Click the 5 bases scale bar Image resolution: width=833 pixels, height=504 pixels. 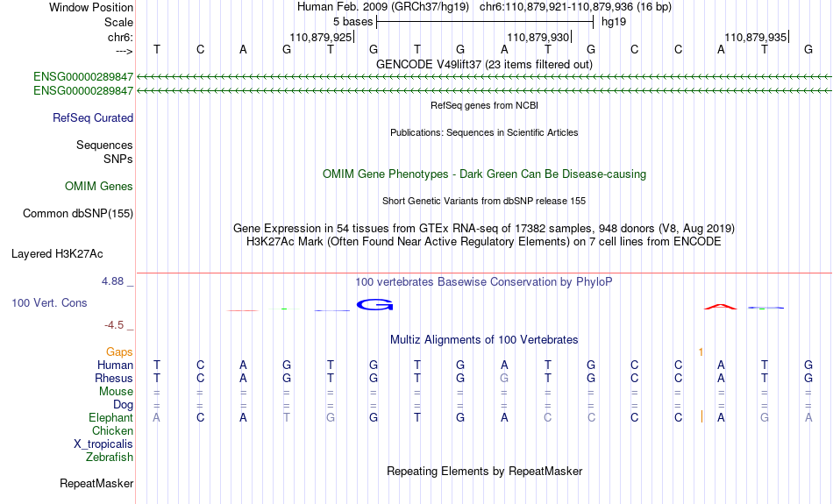[485, 22]
